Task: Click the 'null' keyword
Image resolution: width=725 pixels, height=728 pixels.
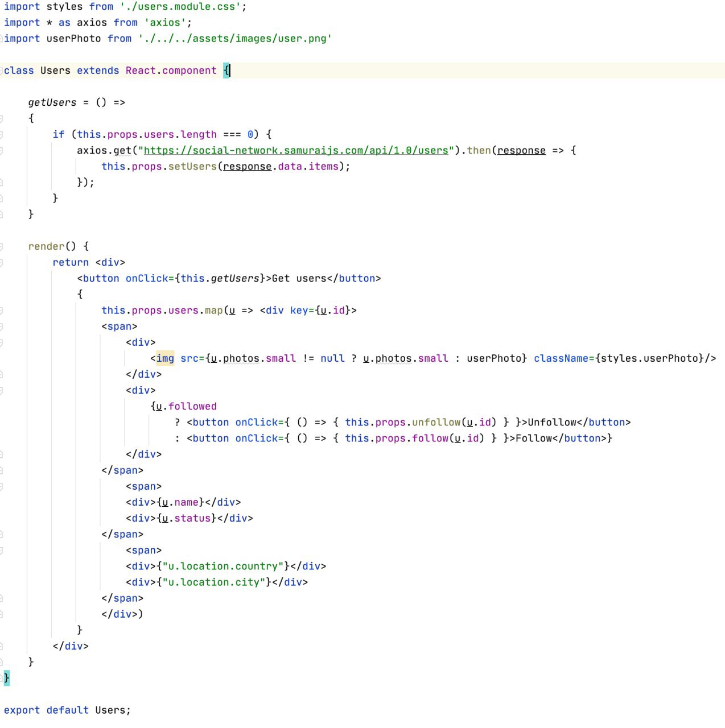Action: [x=332, y=358]
